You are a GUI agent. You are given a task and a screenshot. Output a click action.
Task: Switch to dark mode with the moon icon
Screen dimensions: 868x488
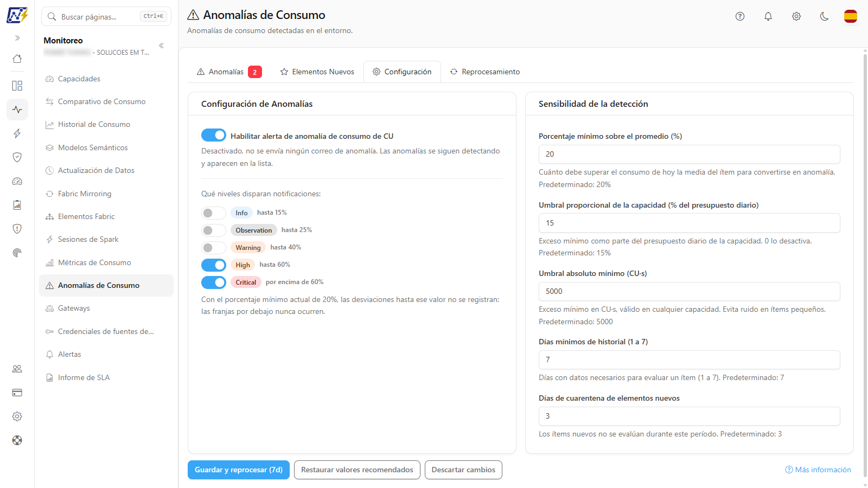(825, 16)
